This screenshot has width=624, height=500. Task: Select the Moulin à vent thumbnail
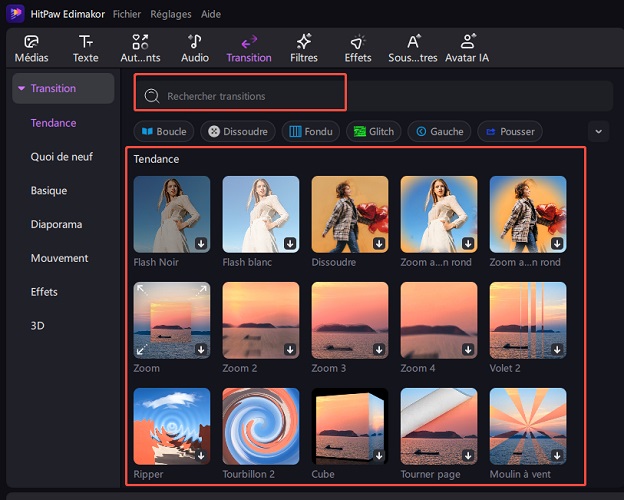point(528,426)
